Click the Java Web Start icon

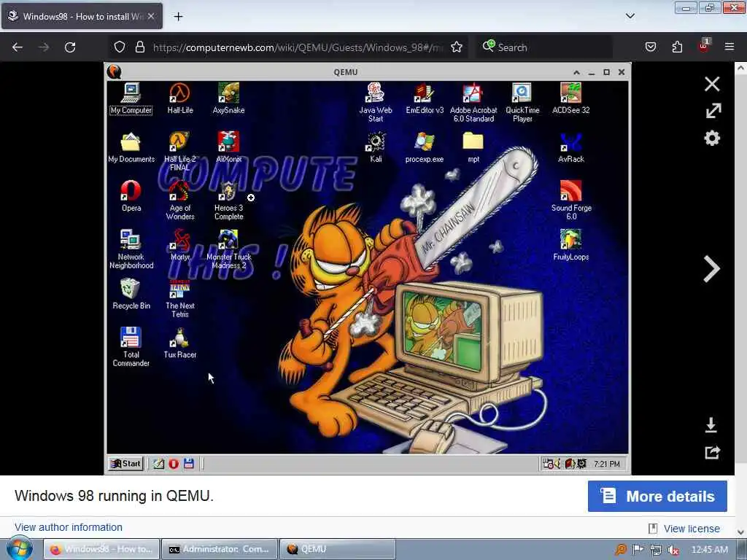[376, 102]
